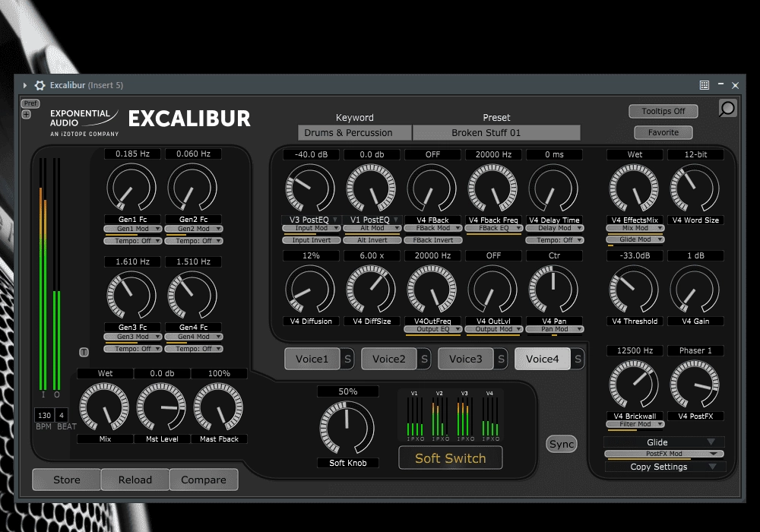Open the Gen3 Mod dropdown

pyautogui.click(x=133, y=337)
